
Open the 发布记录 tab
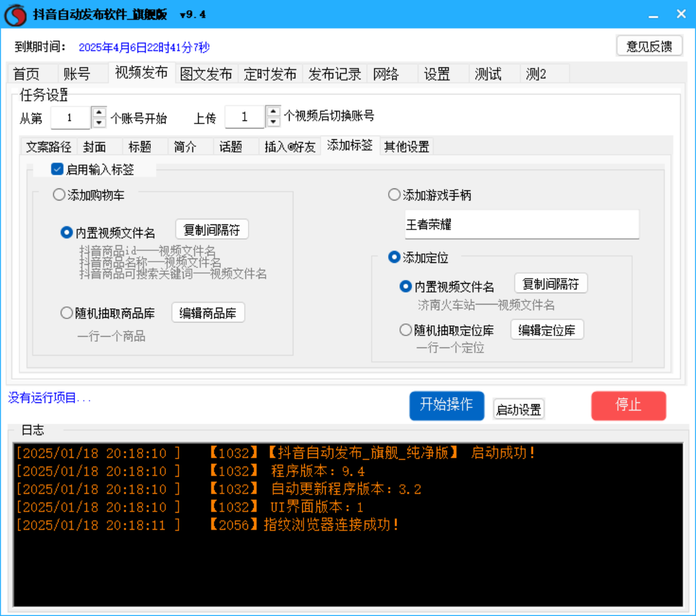[x=334, y=74]
